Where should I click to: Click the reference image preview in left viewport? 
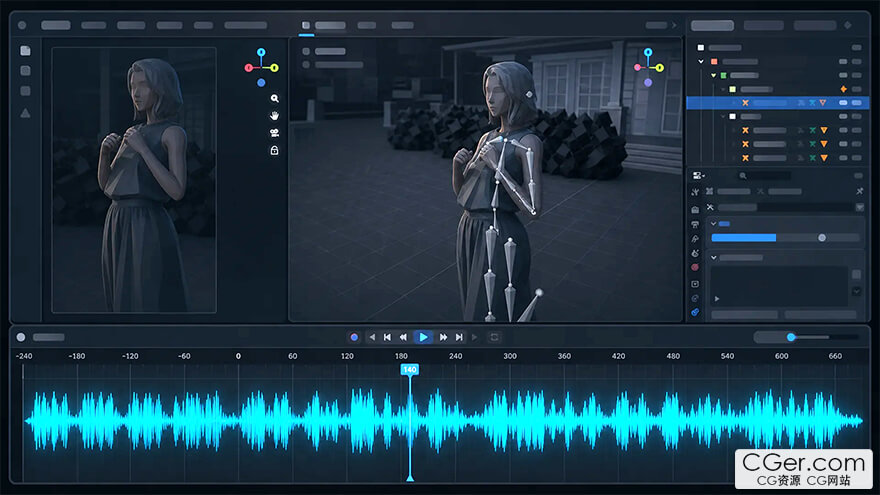pos(134,180)
